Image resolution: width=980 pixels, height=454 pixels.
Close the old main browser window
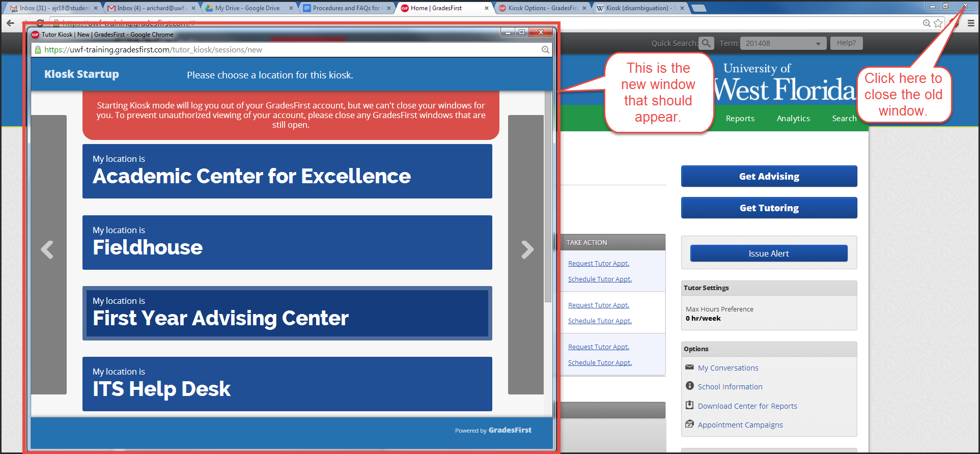[x=965, y=6]
